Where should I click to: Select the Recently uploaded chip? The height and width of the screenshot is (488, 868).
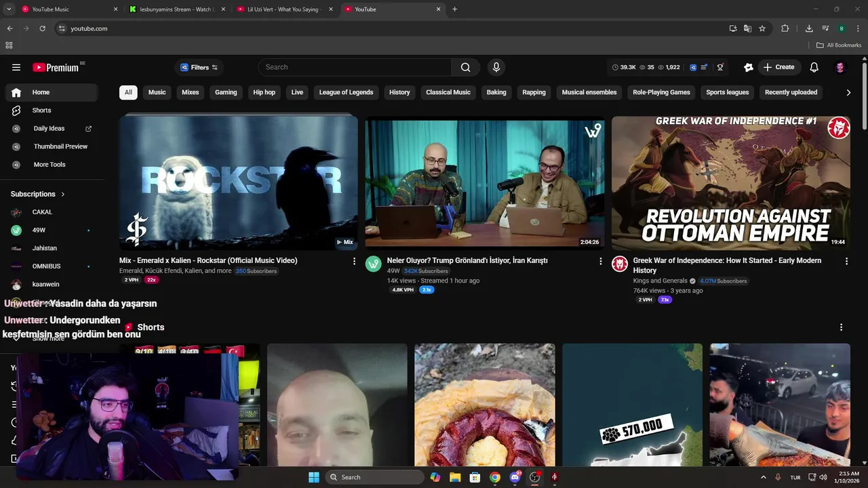tap(791, 92)
